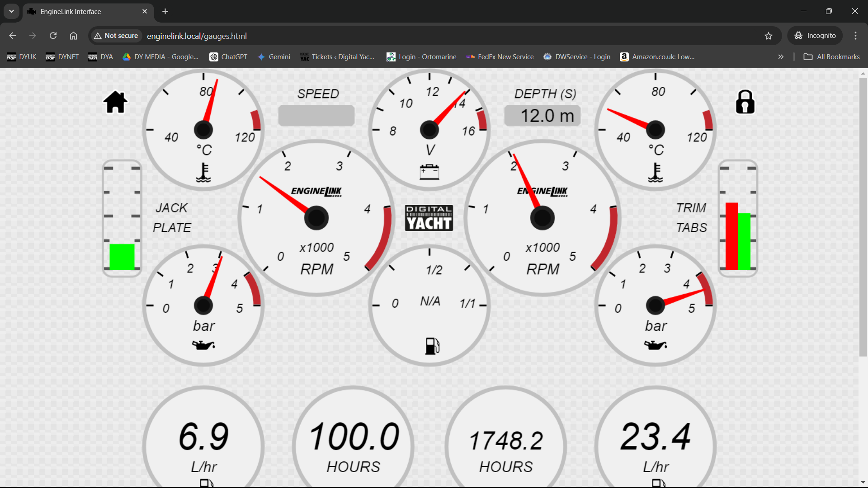Click the red trim tabs bar

click(731, 236)
